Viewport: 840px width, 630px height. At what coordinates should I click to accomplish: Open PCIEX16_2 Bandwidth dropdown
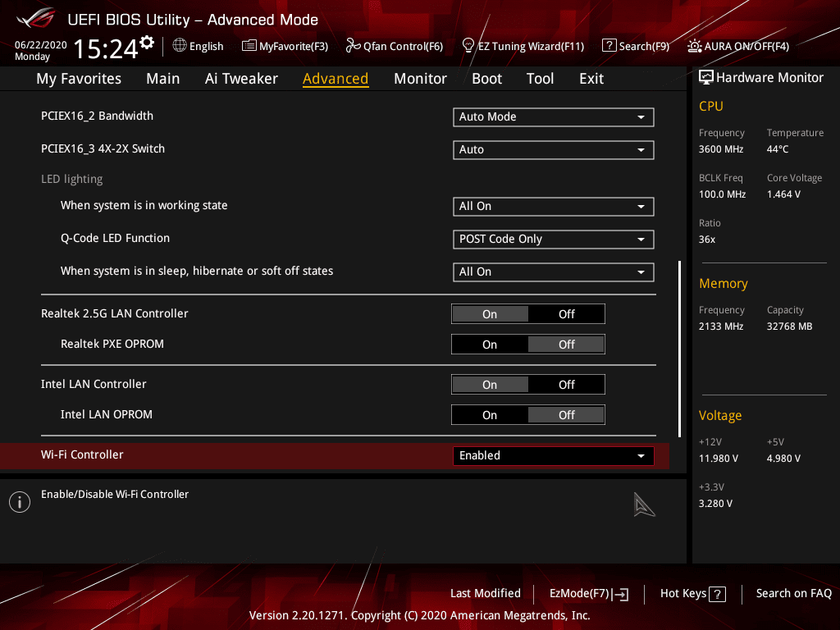[x=554, y=116]
